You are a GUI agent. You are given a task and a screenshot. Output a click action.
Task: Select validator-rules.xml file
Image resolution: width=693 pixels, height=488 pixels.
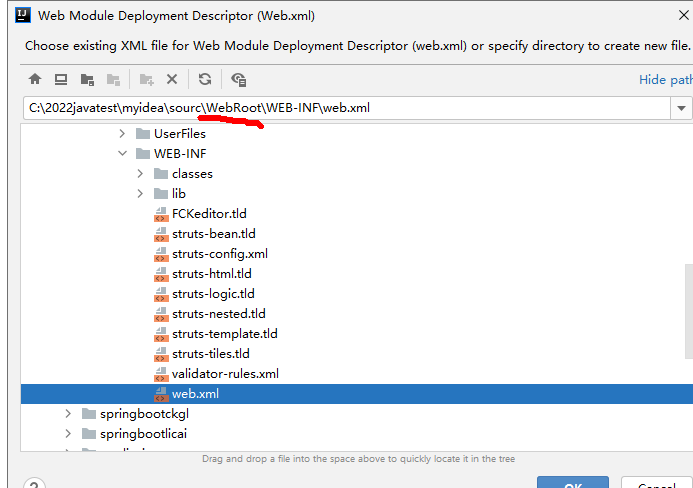[x=225, y=374]
